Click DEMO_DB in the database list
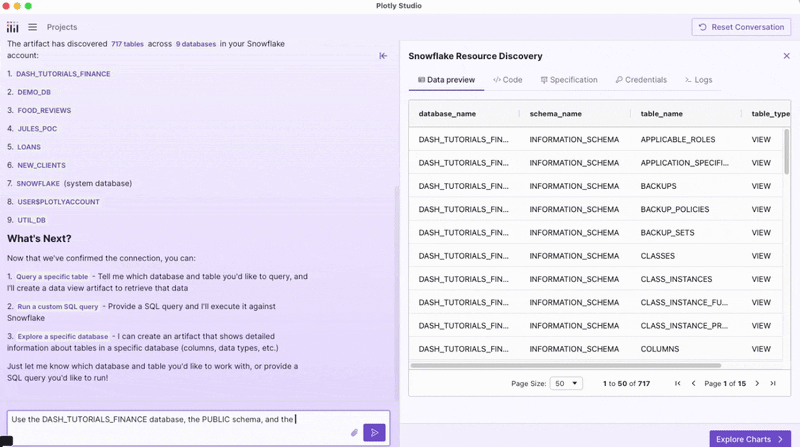 [34, 92]
